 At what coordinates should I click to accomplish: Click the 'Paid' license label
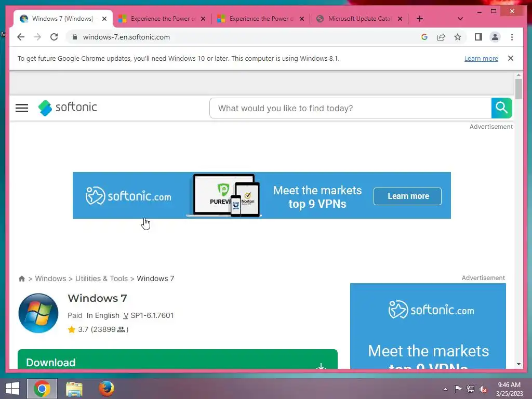pyautogui.click(x=75, y=315)
